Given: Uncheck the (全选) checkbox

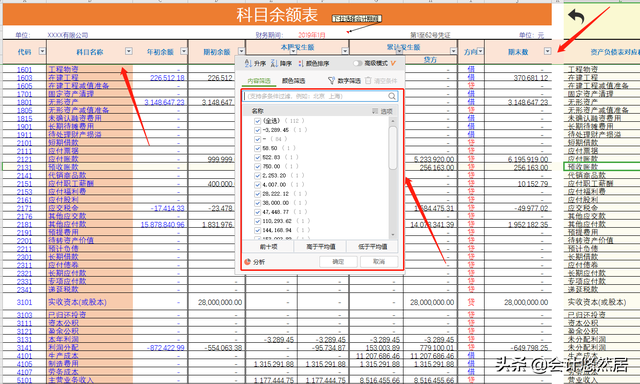Looking at the screenshot, I should pyautogui.click(x=257, y=121).
